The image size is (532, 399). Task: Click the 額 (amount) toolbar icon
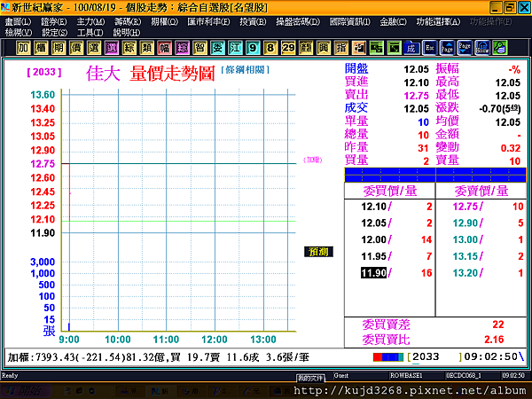coord(305,48)
